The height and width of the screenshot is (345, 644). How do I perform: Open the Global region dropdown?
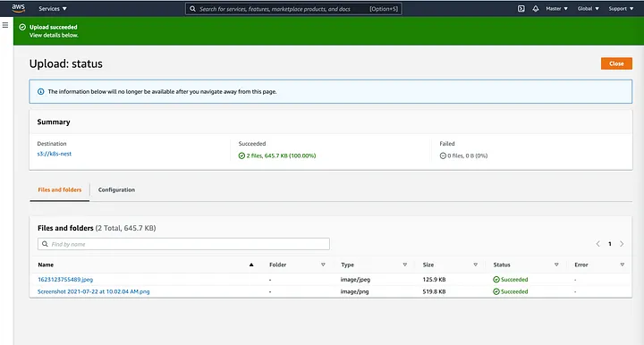coord(589,9)
